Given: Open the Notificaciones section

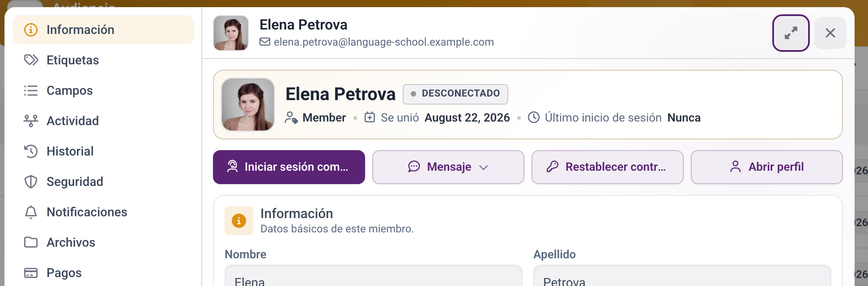Looking at the screenshot, I should pos(103,212).
